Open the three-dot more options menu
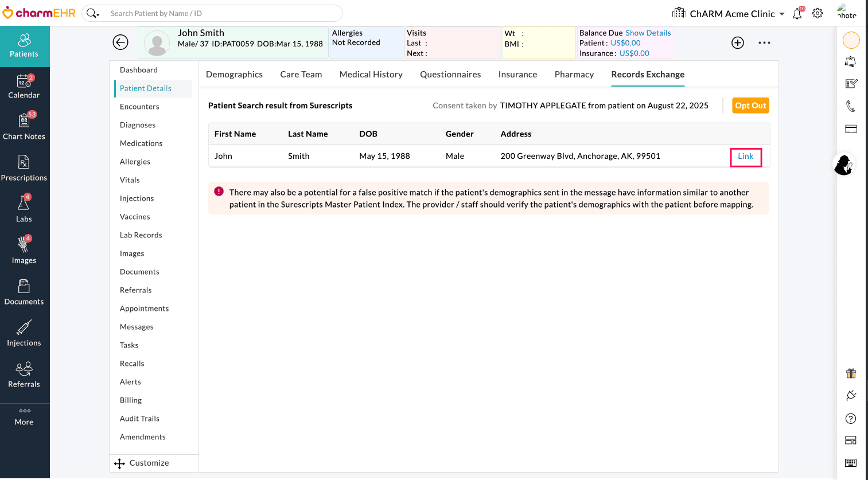The height and width of the screenshot is (480, 868). (x=764, y=42)
